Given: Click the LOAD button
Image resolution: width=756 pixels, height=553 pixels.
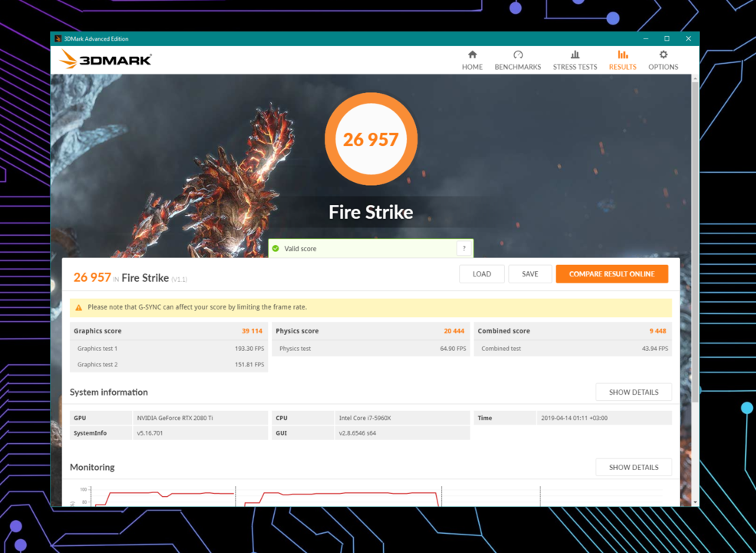Looking at the screenshot, I should (x=482, y=274).
